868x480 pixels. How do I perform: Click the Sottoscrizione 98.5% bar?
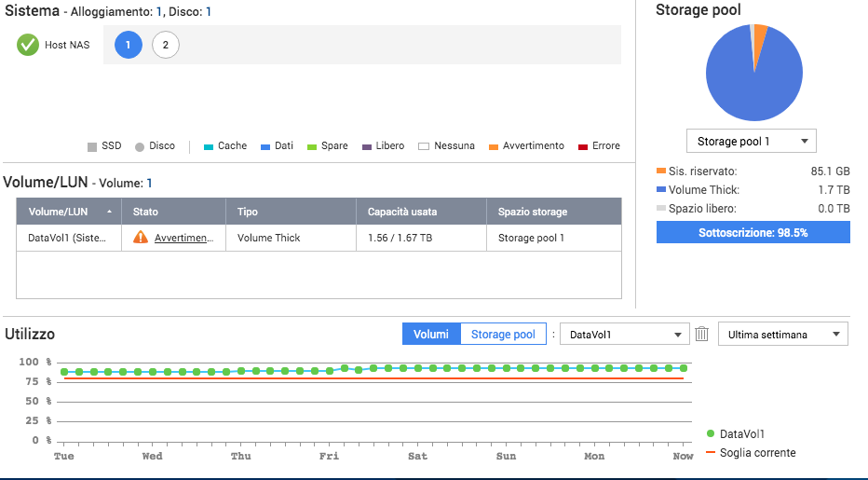(x=753, y=232)
